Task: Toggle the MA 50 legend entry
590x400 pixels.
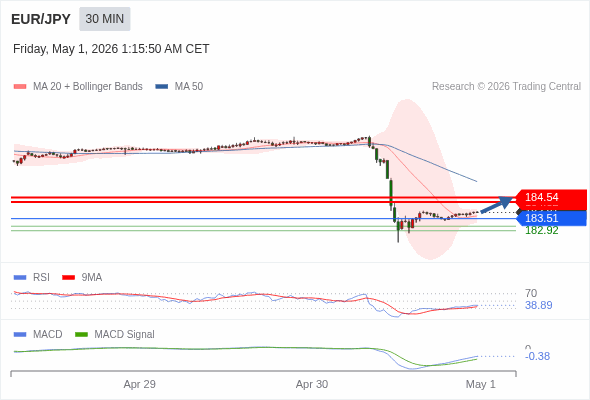Action: pyautogui.click(x=179, y=87)
